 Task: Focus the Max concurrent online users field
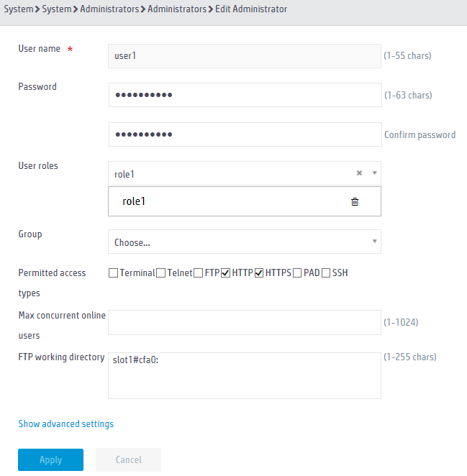coord(245,322)
